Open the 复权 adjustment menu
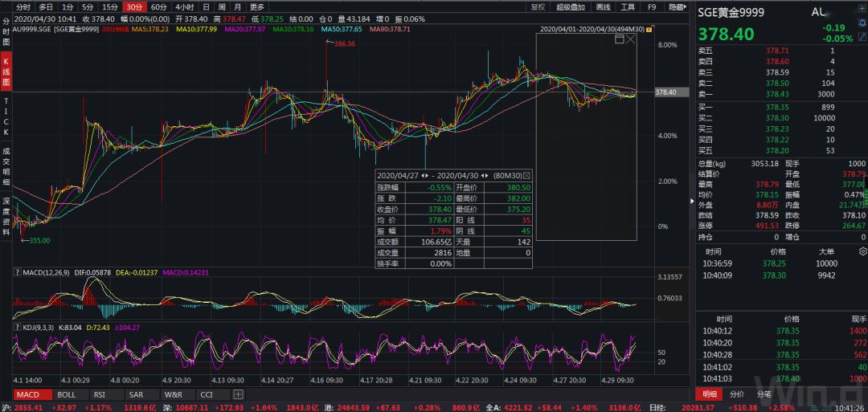The width and height of the screenshot is (868, 412). coord(538,7)
